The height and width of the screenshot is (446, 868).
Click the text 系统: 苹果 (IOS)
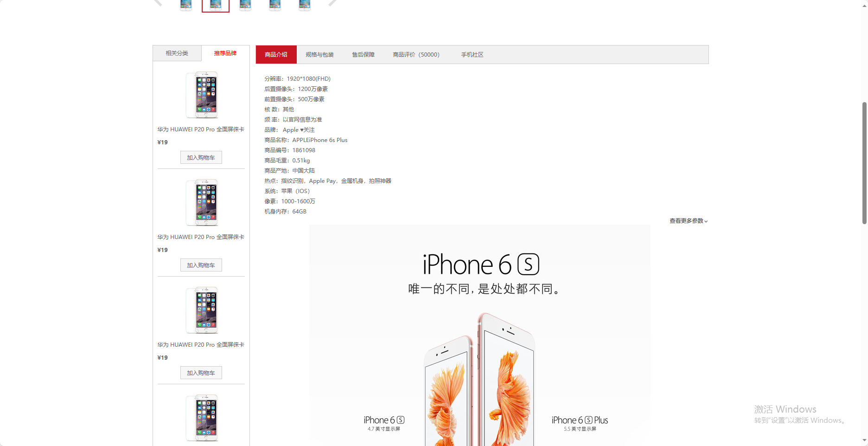287,191
